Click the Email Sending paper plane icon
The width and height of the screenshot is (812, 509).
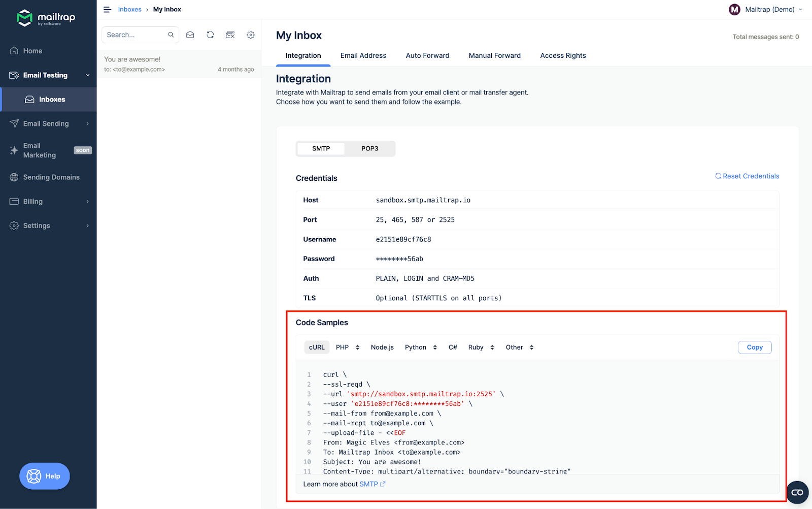point(14,123)
